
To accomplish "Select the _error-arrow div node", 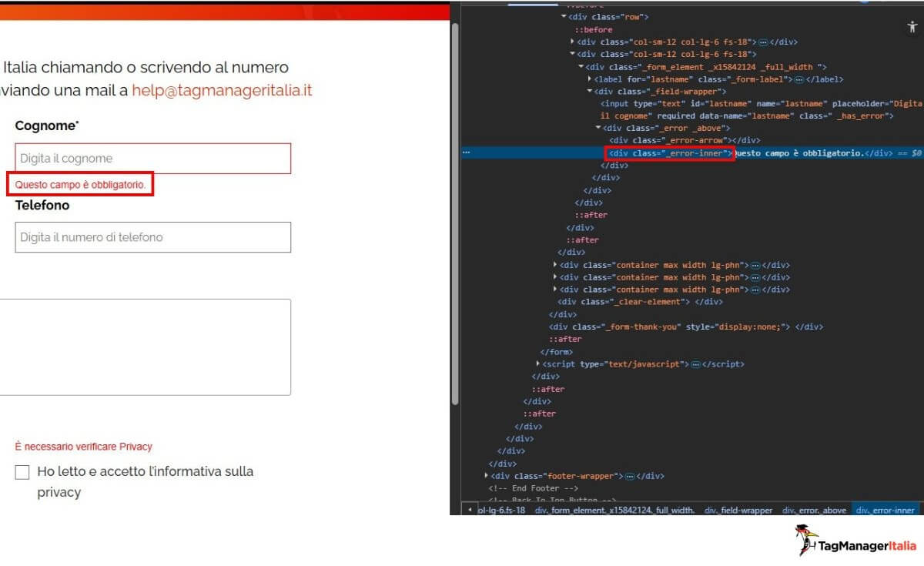I will click(x=668, y=141).
